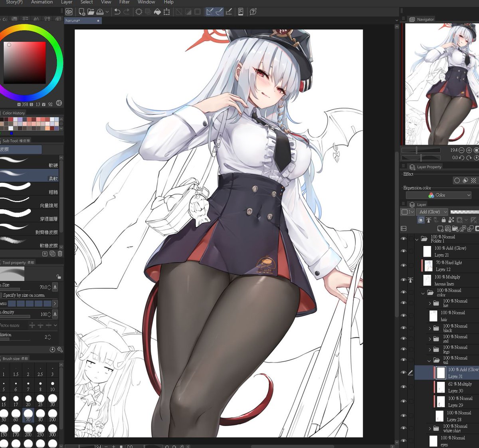
Task: Duplicate the selected sub tool
Action: pyautogui.click(x=52, y=254)
